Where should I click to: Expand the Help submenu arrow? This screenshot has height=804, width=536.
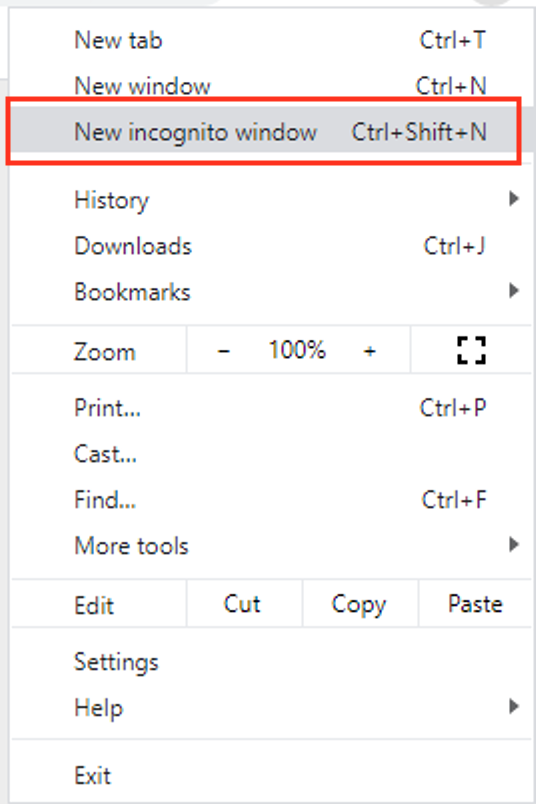pos(513,706)
